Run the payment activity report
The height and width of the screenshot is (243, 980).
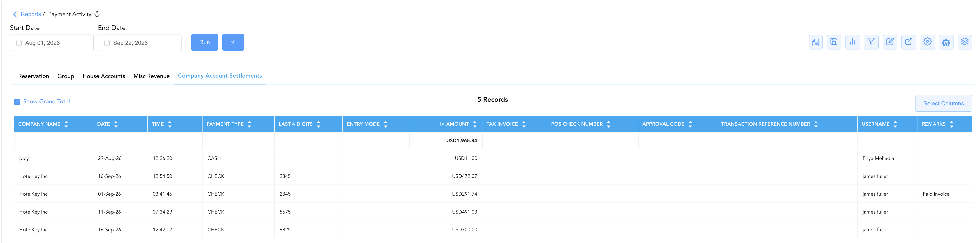pyautogui.click(x=204, y=42)
